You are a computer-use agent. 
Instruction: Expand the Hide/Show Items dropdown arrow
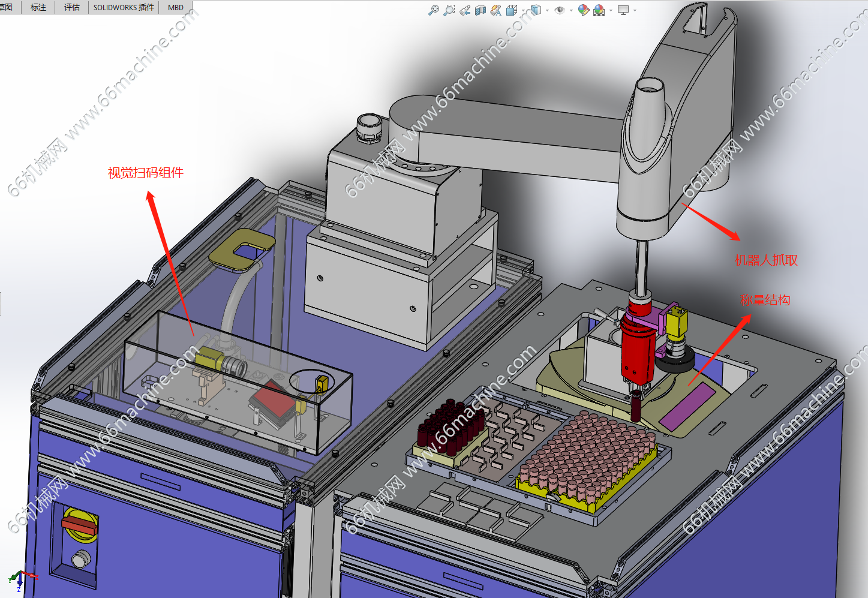pos(570,10)
